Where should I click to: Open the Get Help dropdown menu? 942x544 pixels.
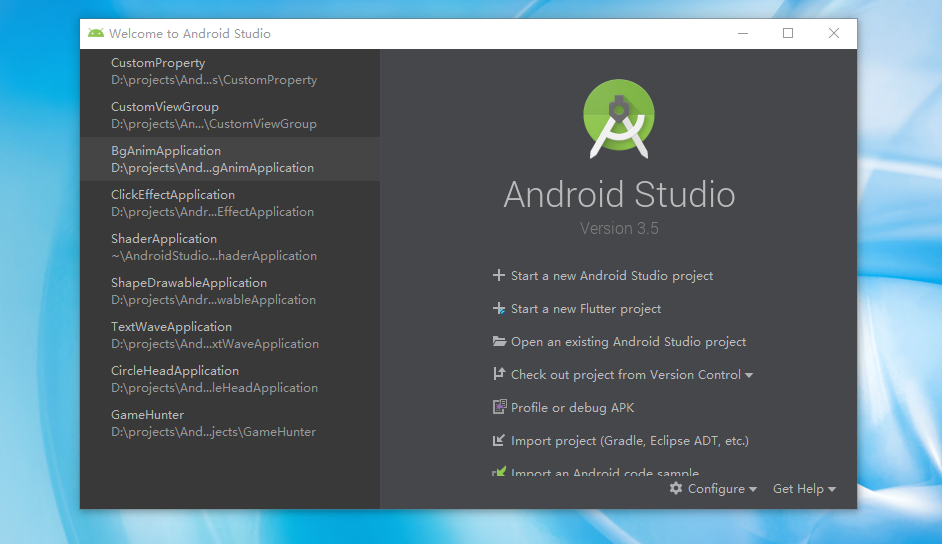[x=804, y=489]
